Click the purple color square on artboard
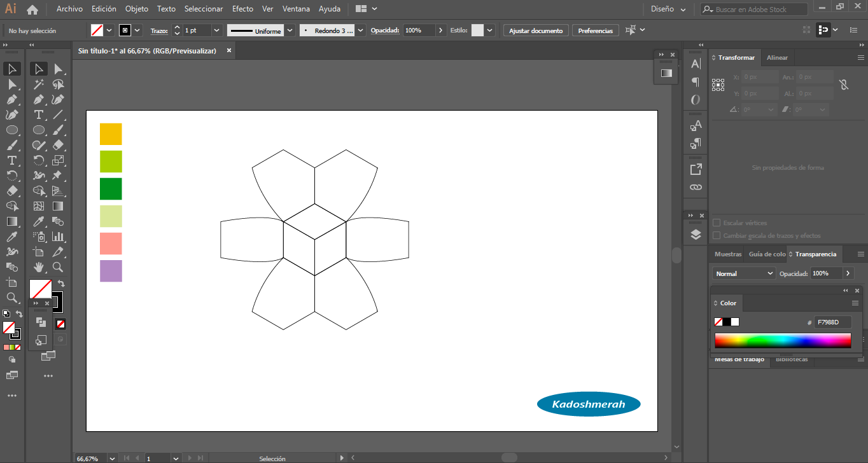Image resolution: width=868 pixels, height=463 pixels. [x=111, y=271]
